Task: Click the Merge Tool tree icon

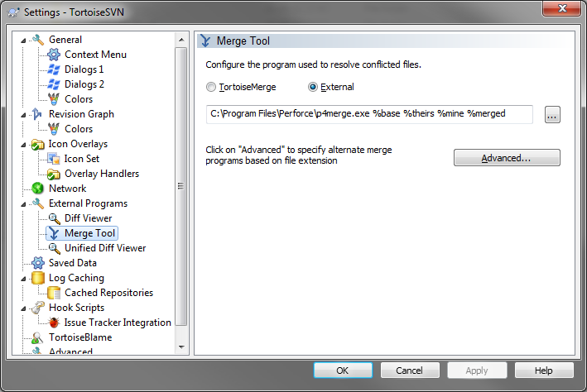Action: click(x=55, y=233)
